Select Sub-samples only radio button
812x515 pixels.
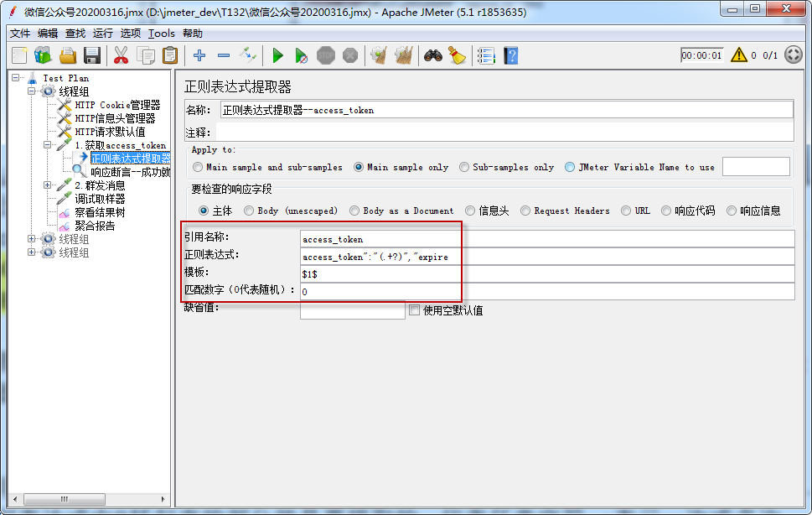click(x=464, y=168)
